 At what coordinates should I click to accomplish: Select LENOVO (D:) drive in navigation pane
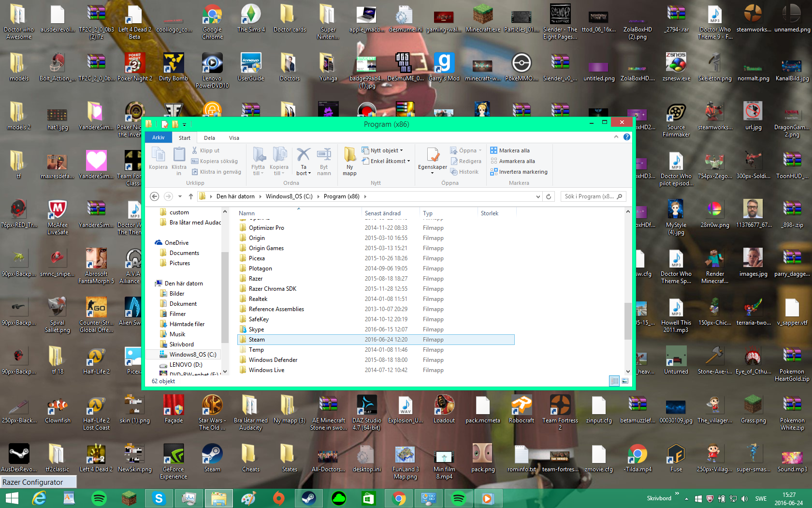[x=186, y=365]
